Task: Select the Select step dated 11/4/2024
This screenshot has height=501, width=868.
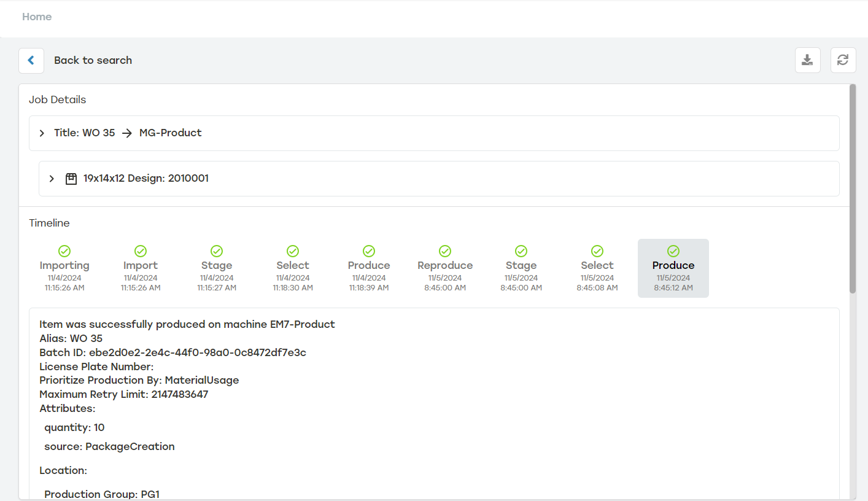Action: tap(292, 268)
